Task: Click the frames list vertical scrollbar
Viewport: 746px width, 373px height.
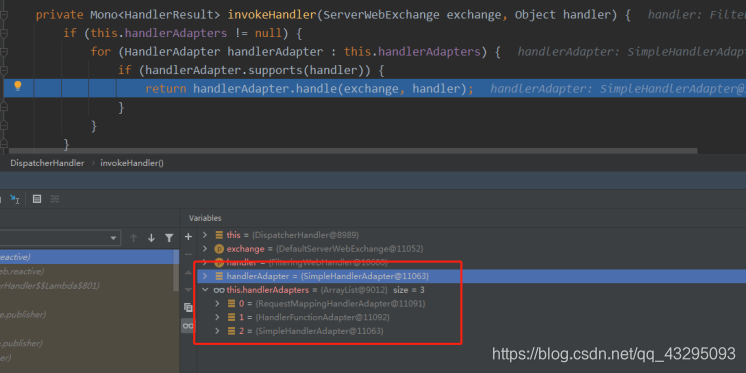Action: tap(177, 270)
